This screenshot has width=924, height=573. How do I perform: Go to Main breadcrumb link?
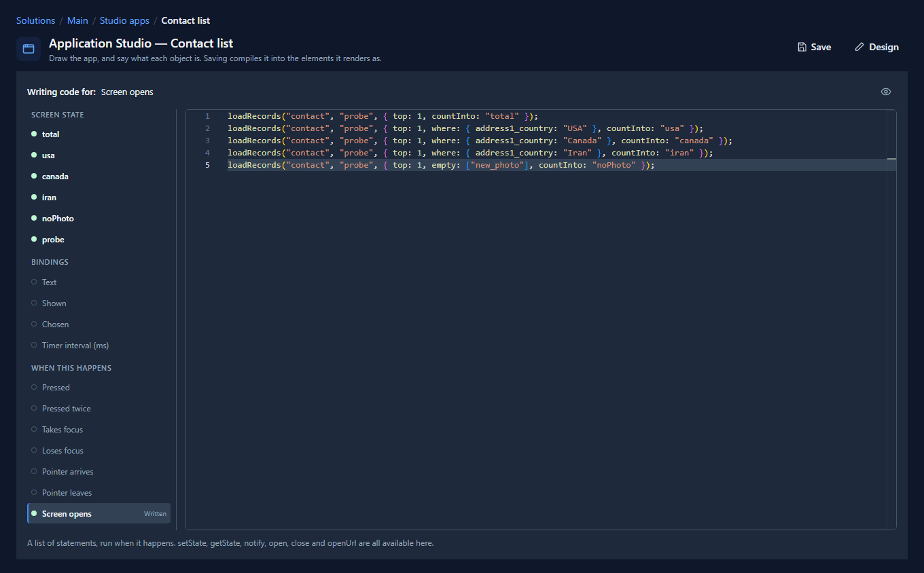click(x=77, y=20)
